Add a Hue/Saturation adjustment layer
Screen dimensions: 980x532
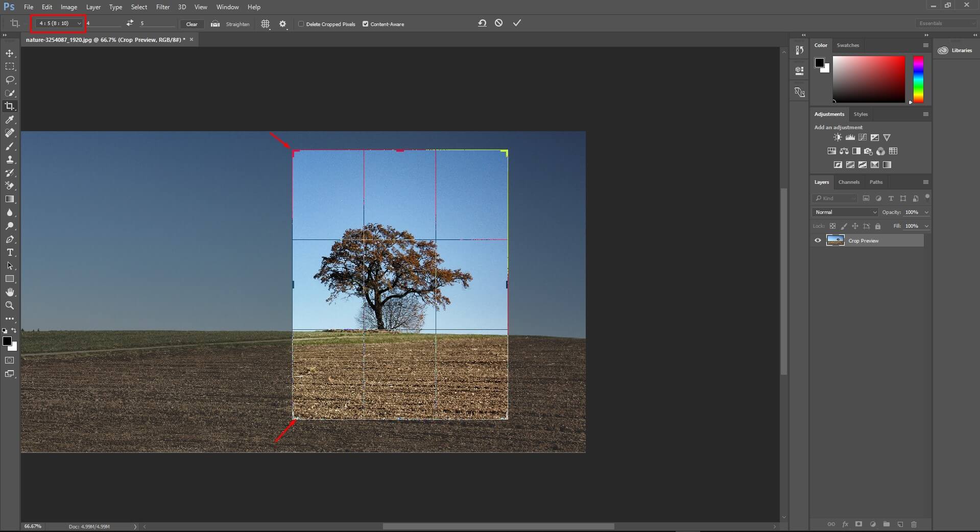point(831,151)
